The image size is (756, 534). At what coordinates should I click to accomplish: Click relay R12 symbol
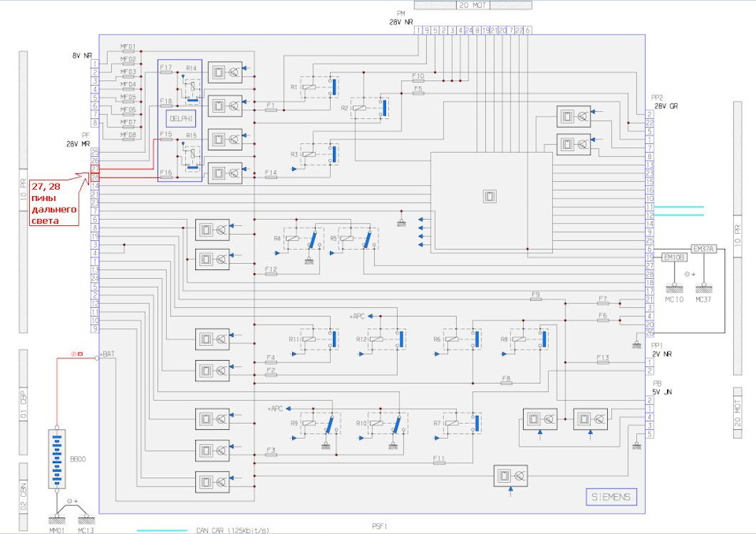(x=387, y=339)
